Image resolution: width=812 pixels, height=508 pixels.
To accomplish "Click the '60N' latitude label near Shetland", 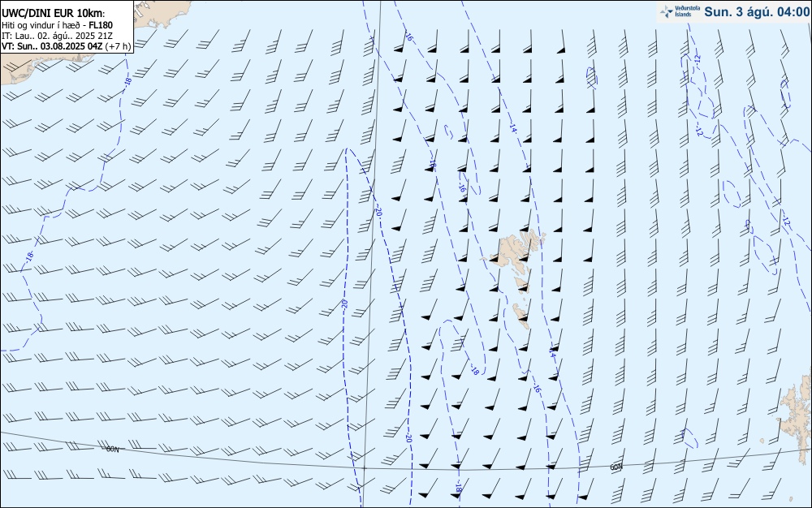I will tap(615, 467).
